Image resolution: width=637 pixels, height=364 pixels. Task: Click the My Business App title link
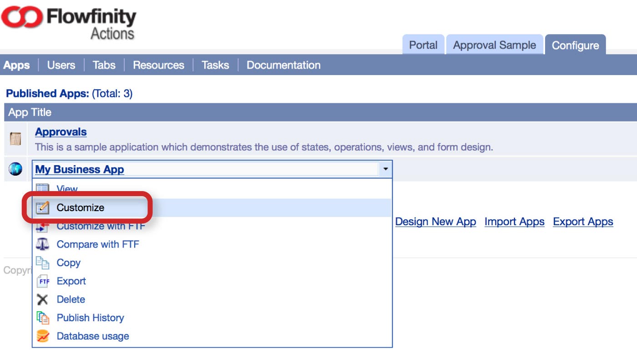(x=80, y=169)
